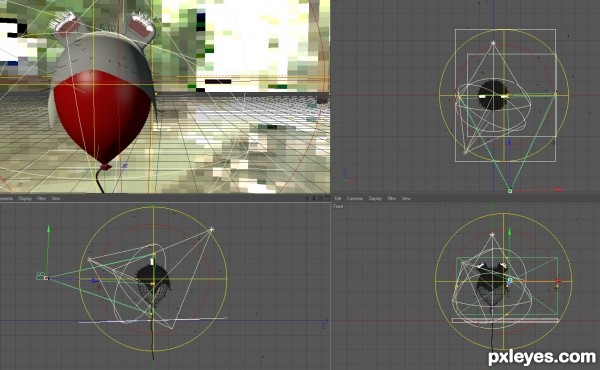Click the viewport rotate icon
This screenshot has width=600, height=370.
click(x=321, y=198)
